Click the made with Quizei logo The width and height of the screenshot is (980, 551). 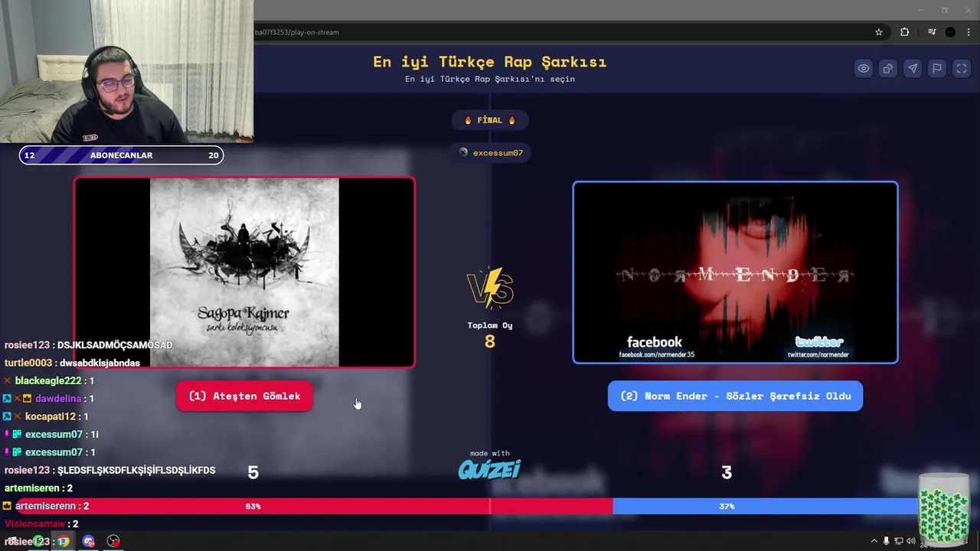coord(490,465)
